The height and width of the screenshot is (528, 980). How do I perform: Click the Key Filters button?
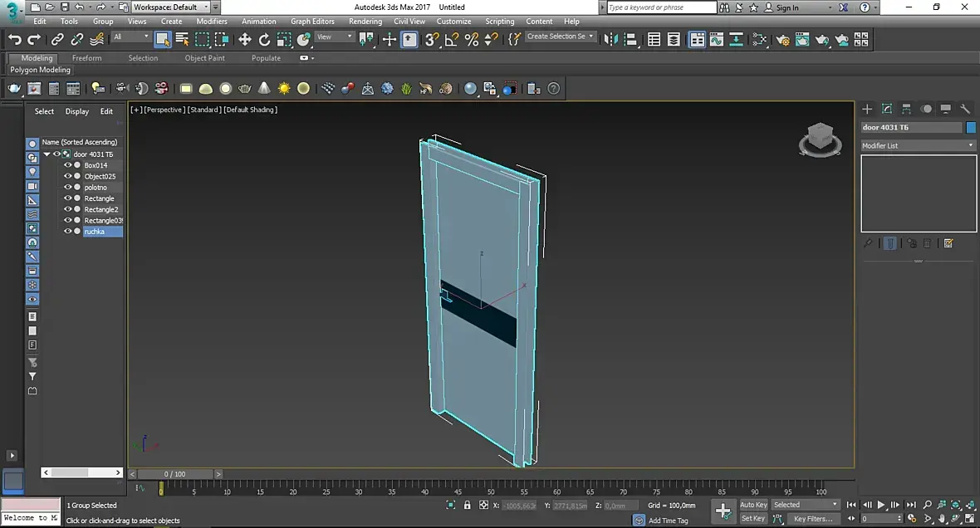(x=812, y=519)
